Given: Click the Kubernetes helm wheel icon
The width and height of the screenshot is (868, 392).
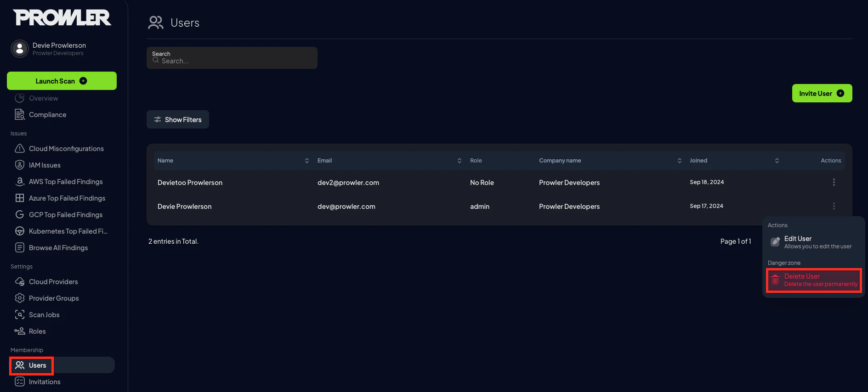Looking at the screenshot, I should (20, 231).
